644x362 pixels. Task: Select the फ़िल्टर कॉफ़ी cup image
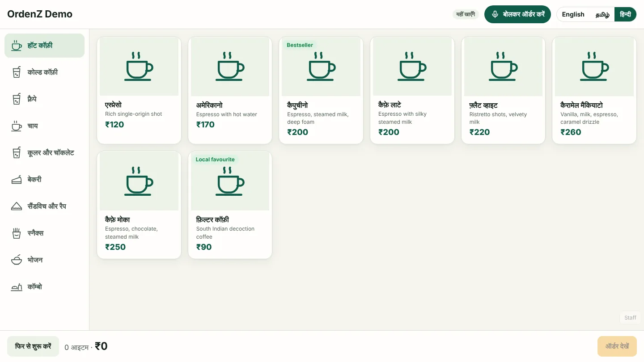tap(230, 181)
